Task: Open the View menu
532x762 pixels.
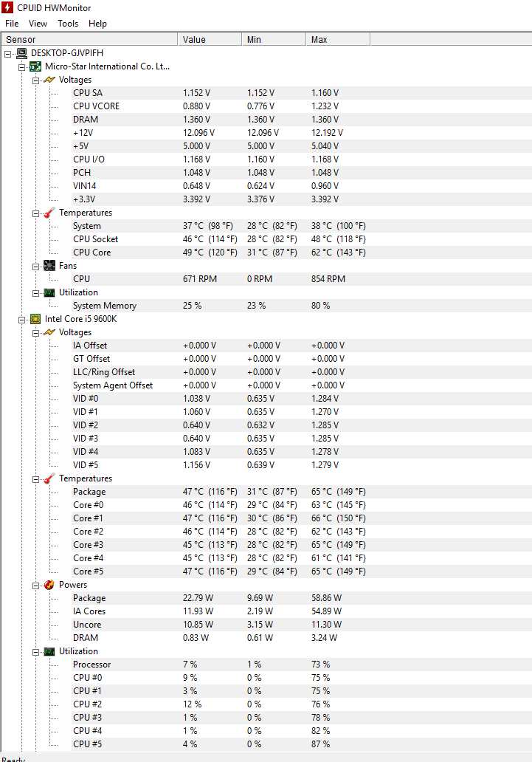Action: pyautogui.click(x=38, y=24)
